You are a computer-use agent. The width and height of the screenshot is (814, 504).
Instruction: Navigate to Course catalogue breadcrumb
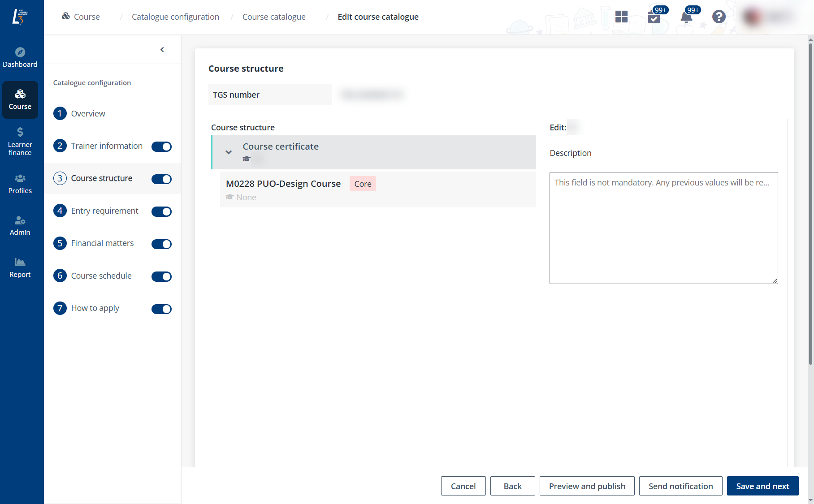click(274, 17)
